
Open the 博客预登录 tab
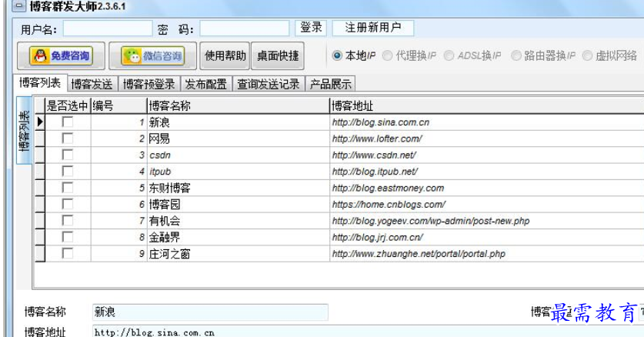coord(148,84)
